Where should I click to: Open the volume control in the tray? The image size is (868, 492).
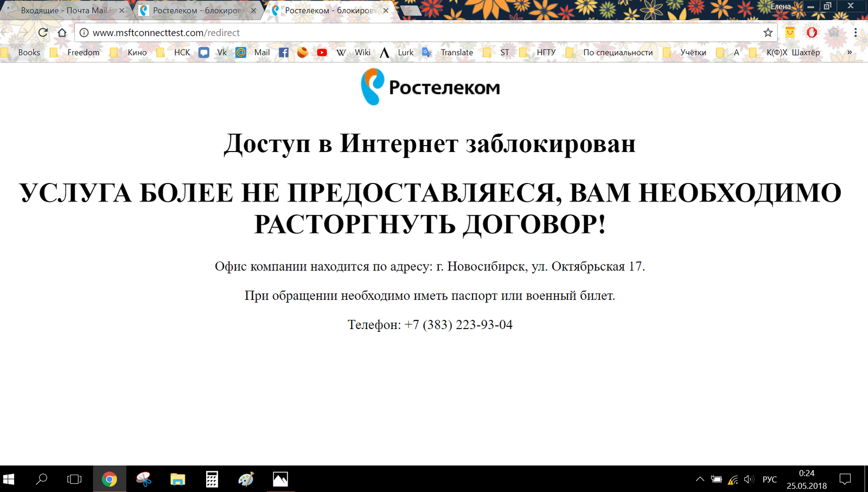(x=749, y=479)
